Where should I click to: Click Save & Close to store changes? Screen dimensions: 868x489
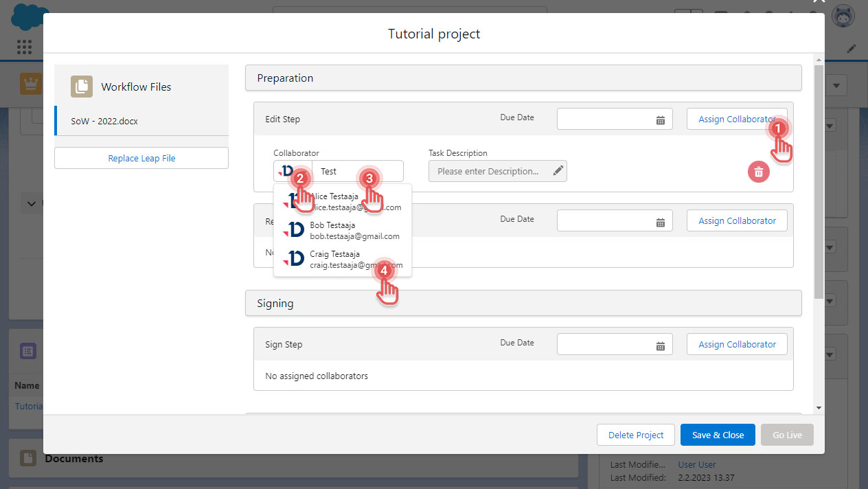pos(717,434)
